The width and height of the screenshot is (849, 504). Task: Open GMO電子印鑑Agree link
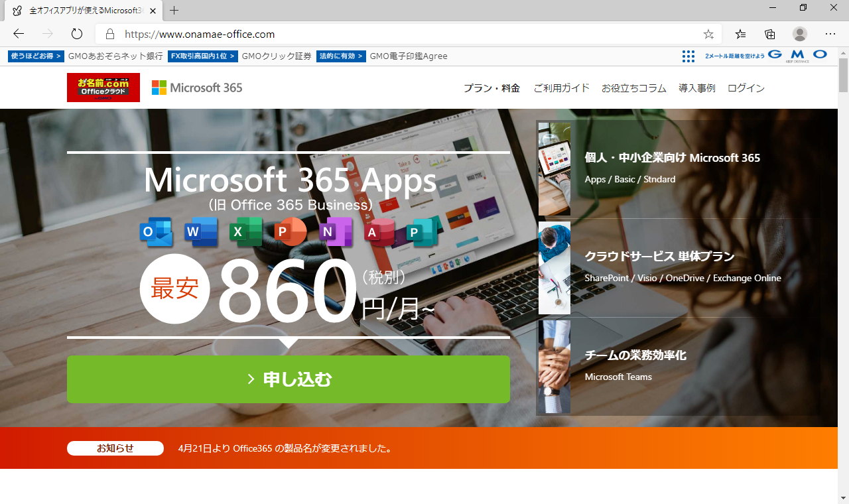pyautogui.click(x=409, y=56)
